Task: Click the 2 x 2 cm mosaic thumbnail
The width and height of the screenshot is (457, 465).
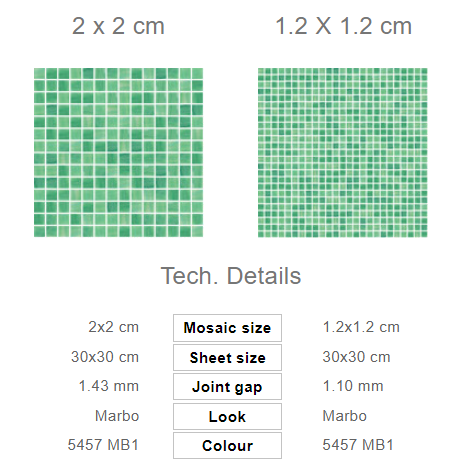Action: point(118,153)
